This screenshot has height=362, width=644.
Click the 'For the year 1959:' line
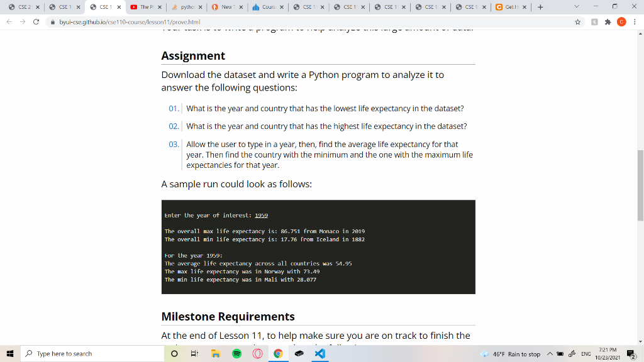click(194, 256)
